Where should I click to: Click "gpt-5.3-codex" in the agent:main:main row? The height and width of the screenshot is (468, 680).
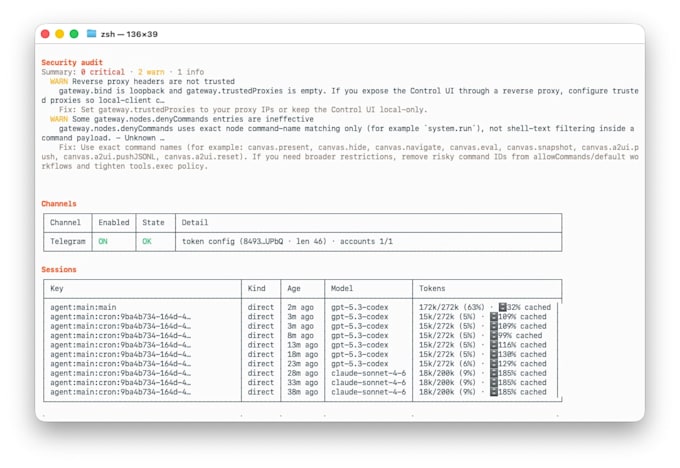[x=360, y=307]
